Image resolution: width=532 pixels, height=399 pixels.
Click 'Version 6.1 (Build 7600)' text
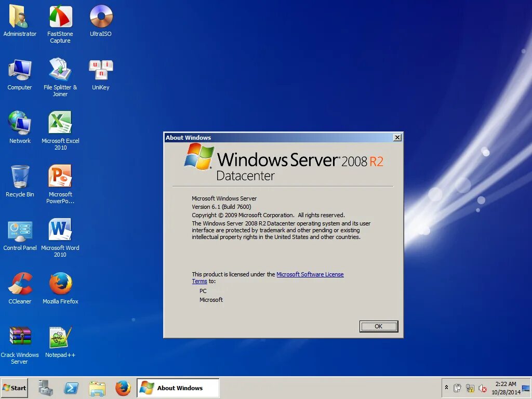click(x=221, y=207)
